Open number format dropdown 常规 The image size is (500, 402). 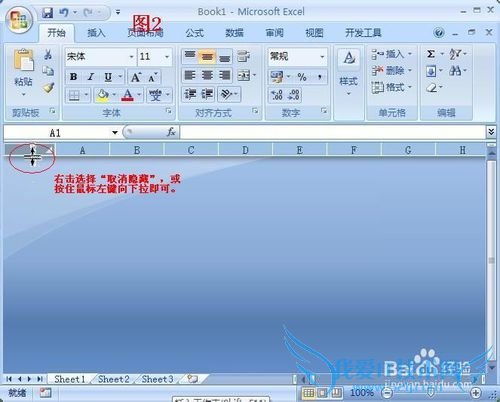(322, 57)
